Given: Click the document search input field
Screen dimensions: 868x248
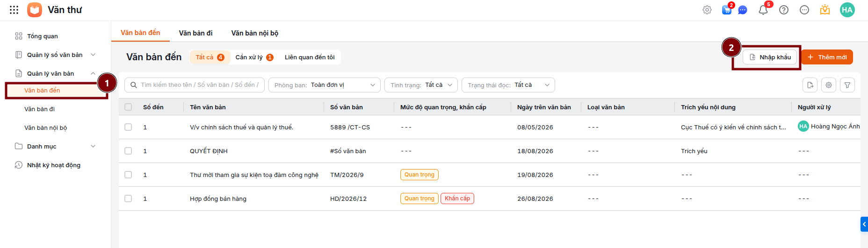Looking at the screenshot, I should pos(195,85).
